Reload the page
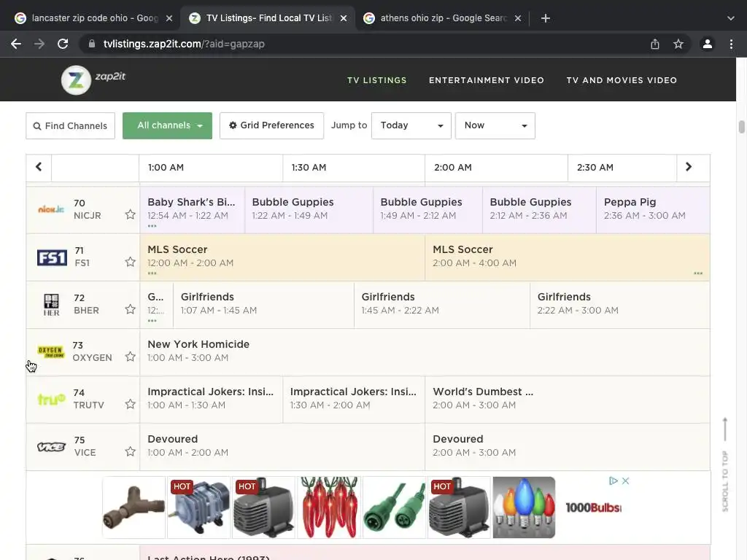The image size is (747, 560). 63,44
